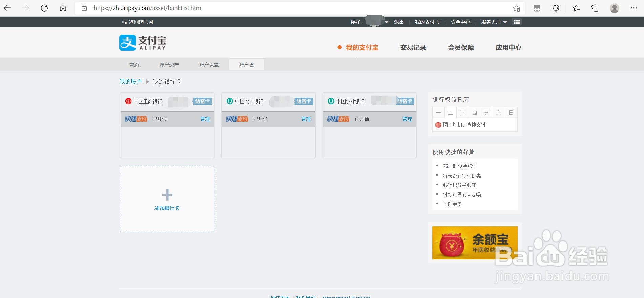This screenshot has height=298, width=644.
Task: Click 我的账户 breadcrumb link
Action: tap(130, 82)
